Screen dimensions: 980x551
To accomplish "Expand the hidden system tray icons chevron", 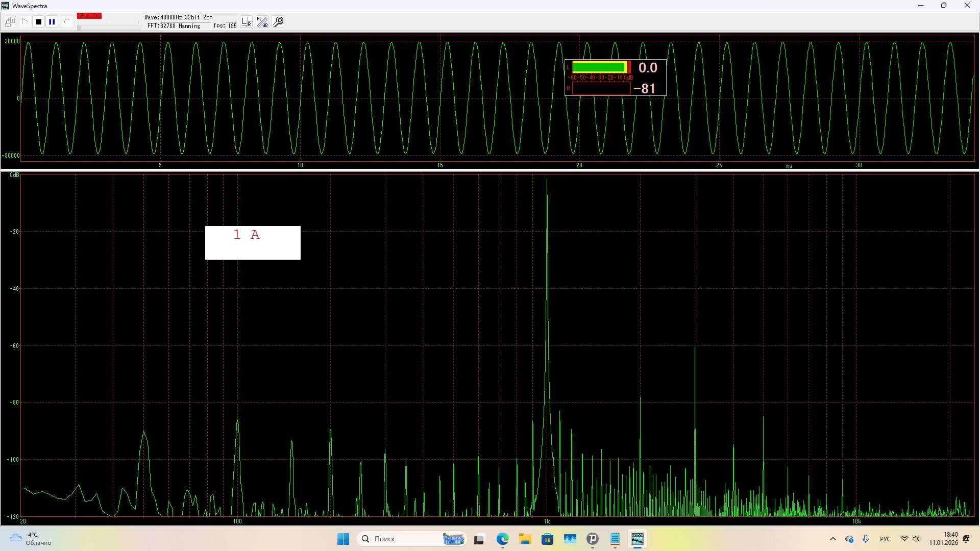I will click(x=833, y=539).
